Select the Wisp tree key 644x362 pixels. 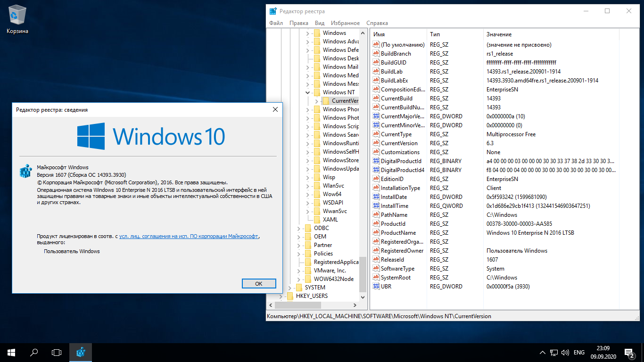tap(329, 177)
